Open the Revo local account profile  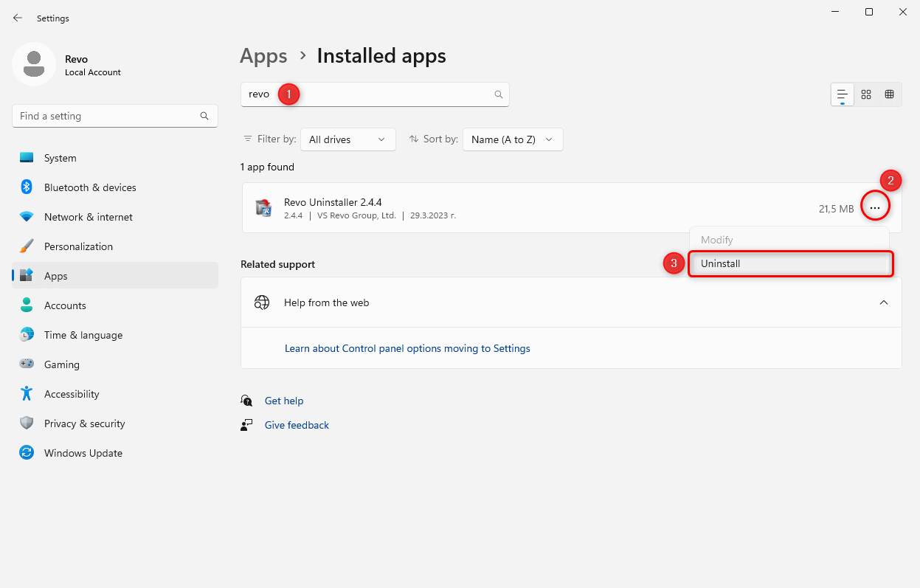coord(66,65)
